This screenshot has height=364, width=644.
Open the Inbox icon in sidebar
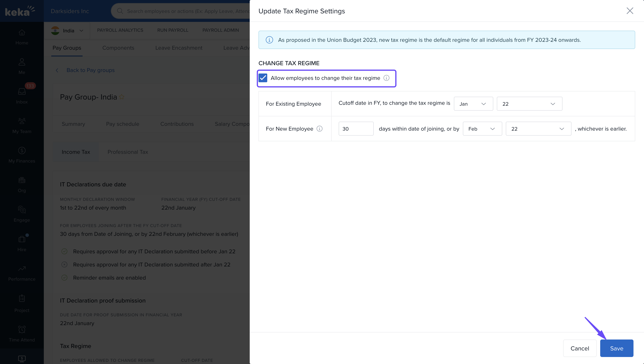click(22, 92)
